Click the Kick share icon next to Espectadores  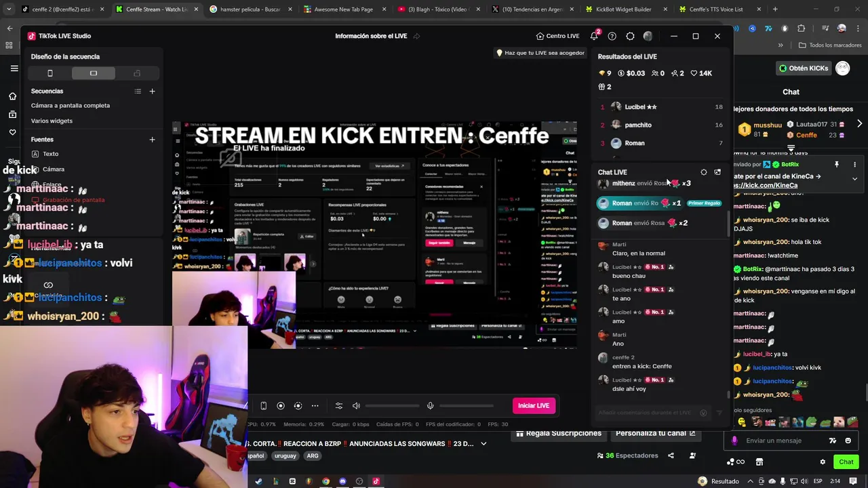(671, 455)
